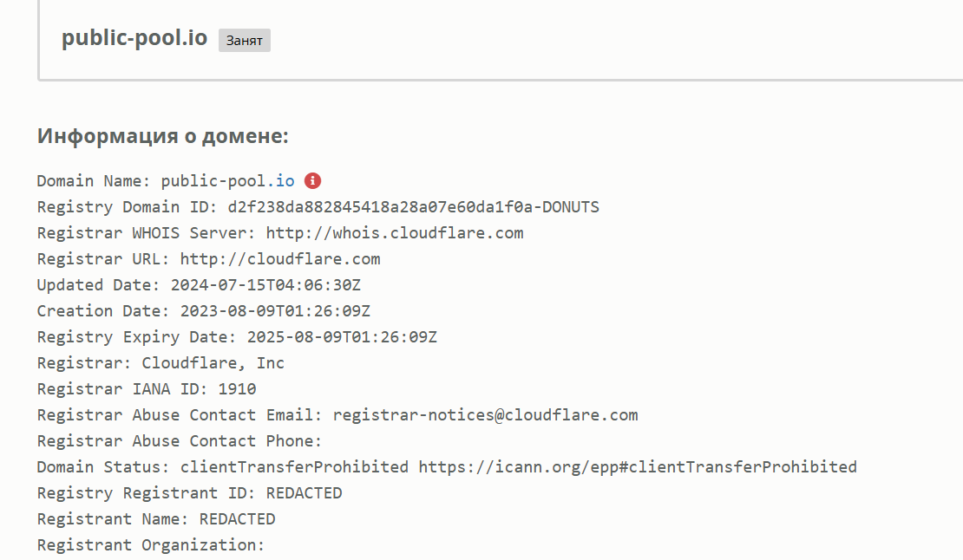963x560 pixels.
Task: Click the Registry Expiry Date timestamp
Action: click(342, 337)
